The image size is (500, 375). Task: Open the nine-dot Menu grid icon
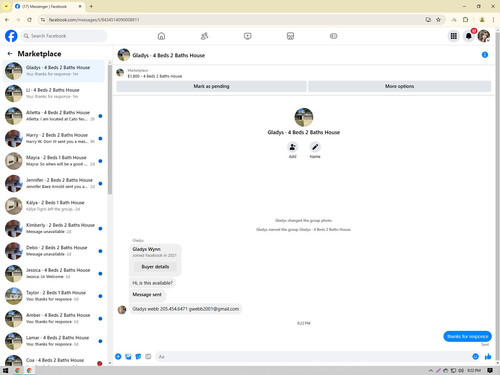pyautogui.click(x=454, y=36)
